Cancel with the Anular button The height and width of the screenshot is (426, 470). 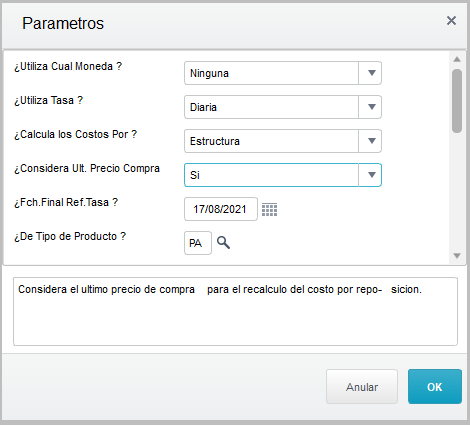click(x=362, y=387)
